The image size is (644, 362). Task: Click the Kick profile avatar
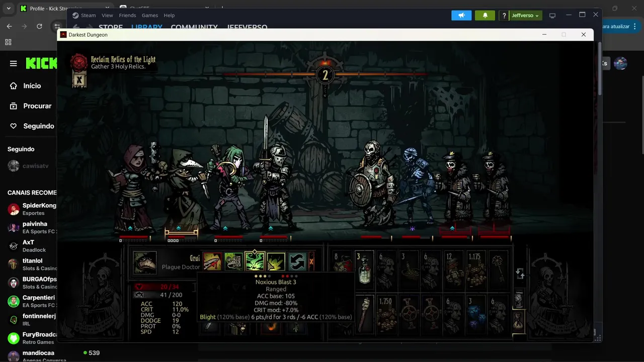click(x=620, y=63)
